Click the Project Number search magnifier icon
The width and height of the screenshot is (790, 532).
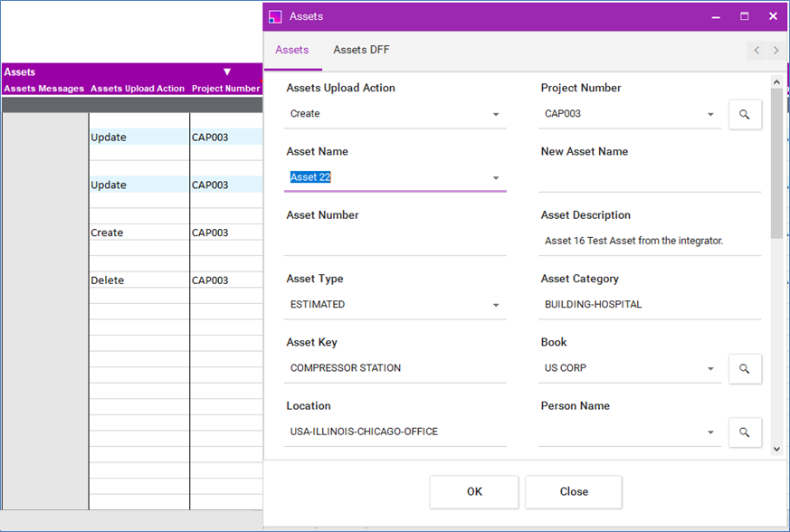coord(745,114)
